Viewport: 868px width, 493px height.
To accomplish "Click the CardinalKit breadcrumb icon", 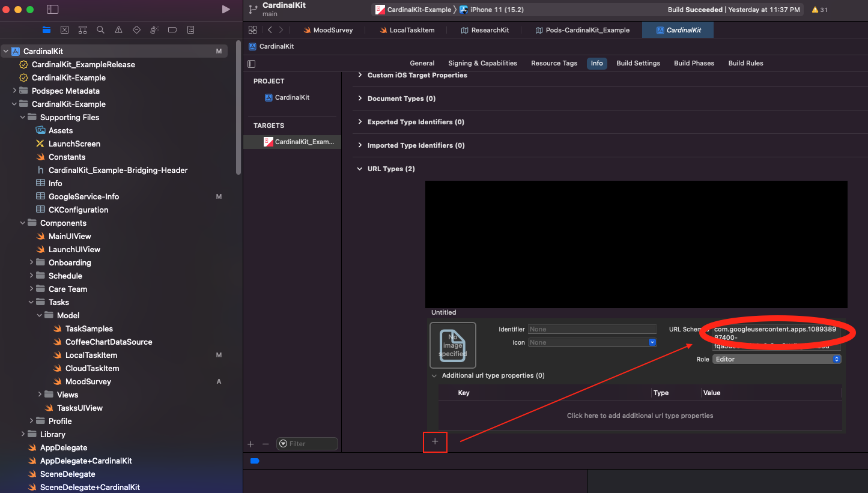I will tap(253, 46).
